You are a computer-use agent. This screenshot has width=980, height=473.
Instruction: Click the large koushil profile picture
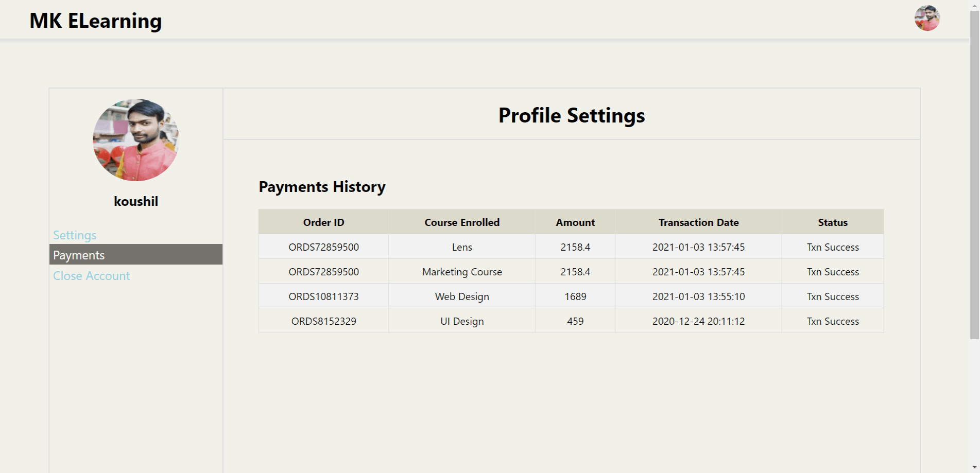pos(136,139)
